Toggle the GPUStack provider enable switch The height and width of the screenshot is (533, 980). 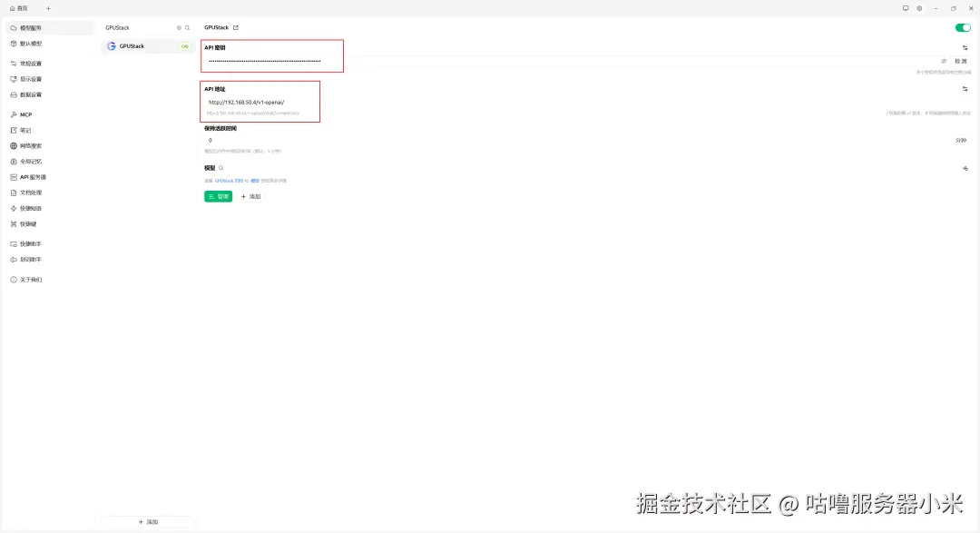[963, 27]
